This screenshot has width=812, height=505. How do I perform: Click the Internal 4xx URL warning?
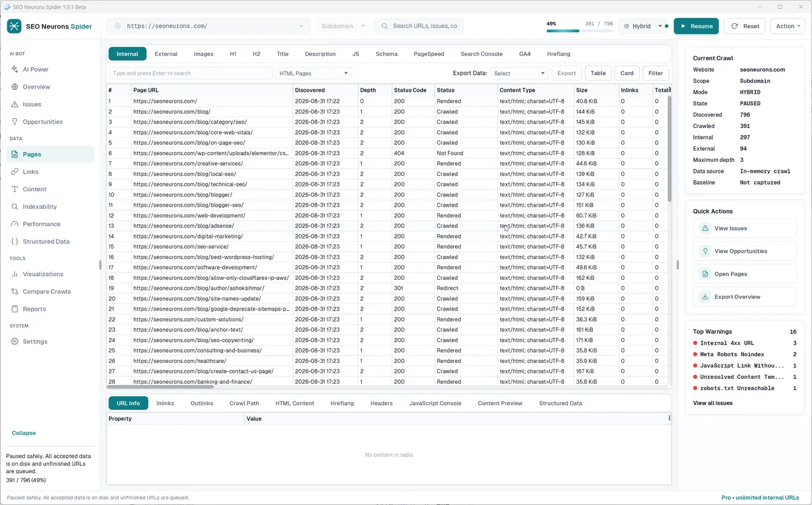[x=745, y=343]
